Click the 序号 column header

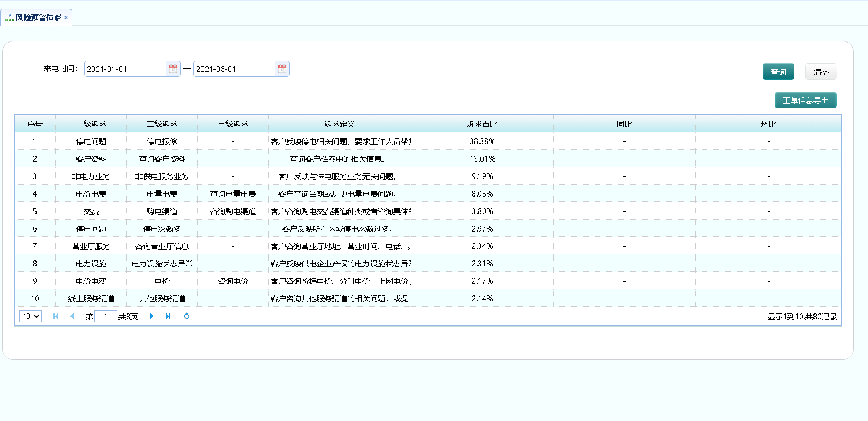point(35,124)
